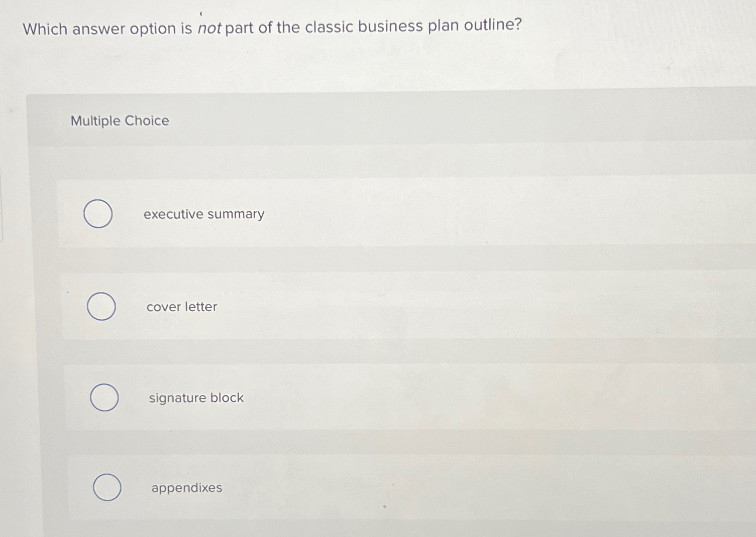Click the Multiple Choice header label

[119, 120]
